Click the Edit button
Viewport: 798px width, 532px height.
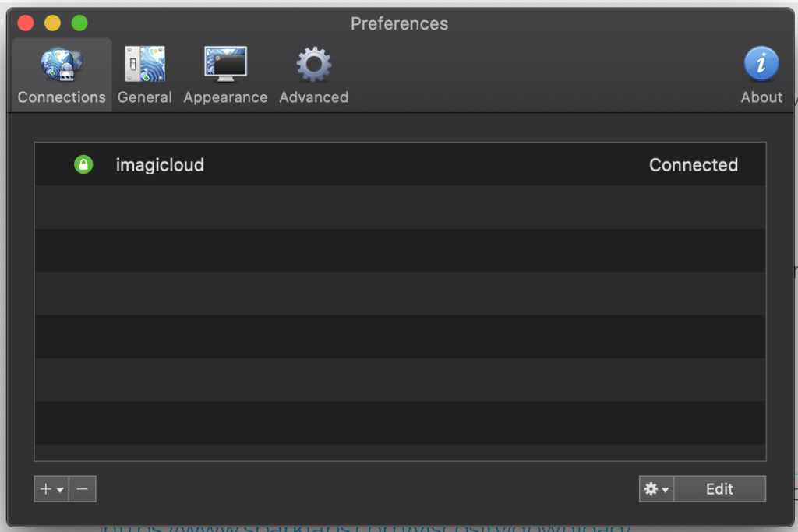719,488
